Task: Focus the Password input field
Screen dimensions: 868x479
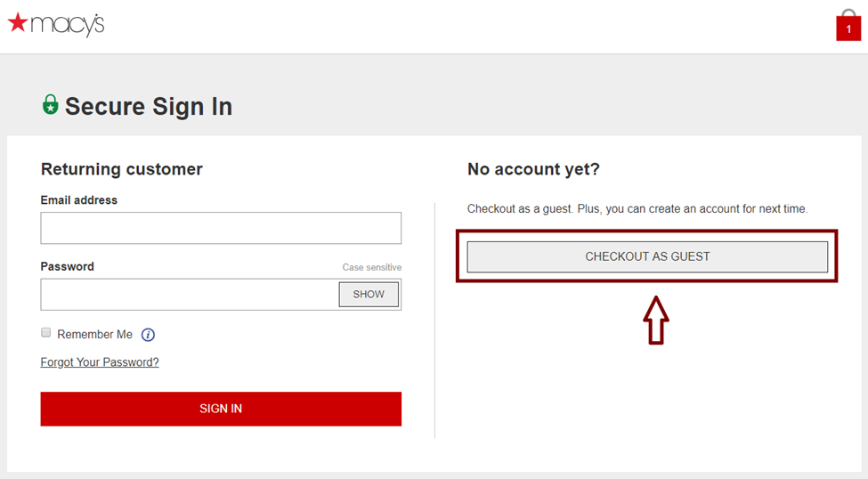Action: click(x=190, y=294)
